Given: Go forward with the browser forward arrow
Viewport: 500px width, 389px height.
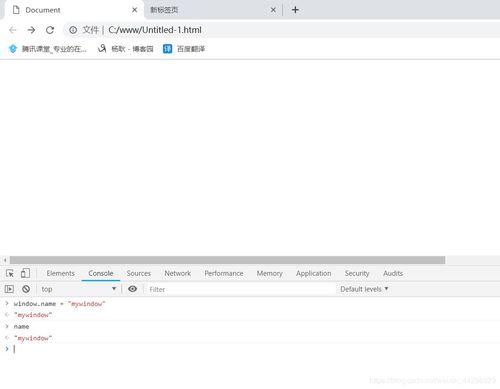Looking at the screenshot, I should click(x=31, y=30).
